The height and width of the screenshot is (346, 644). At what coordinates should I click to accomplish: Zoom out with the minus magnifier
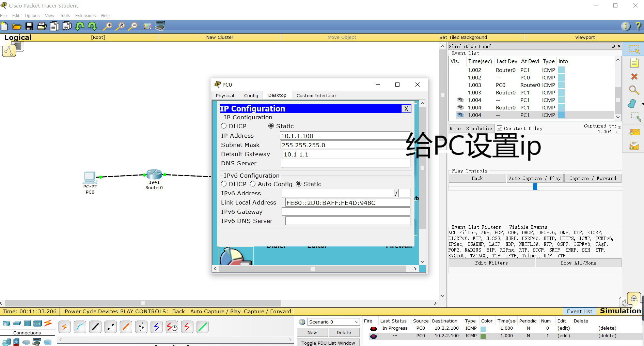coord(132,26)
